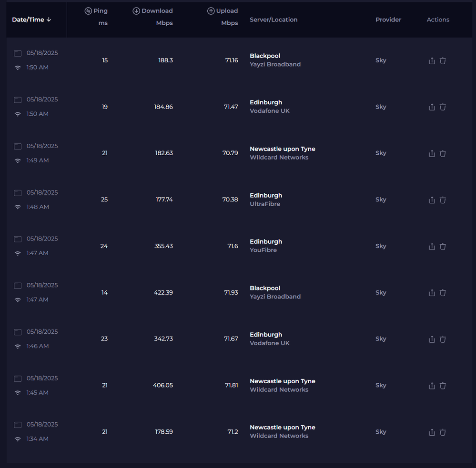Screen dimensions: 476x468
Task: Delete the YouFibre Edinburgh test result
Action: coord(443,247)
